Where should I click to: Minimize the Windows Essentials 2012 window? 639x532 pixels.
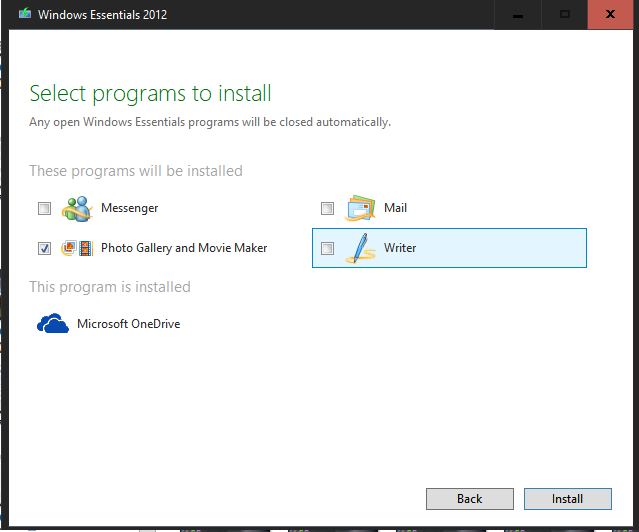click(518, 15)
